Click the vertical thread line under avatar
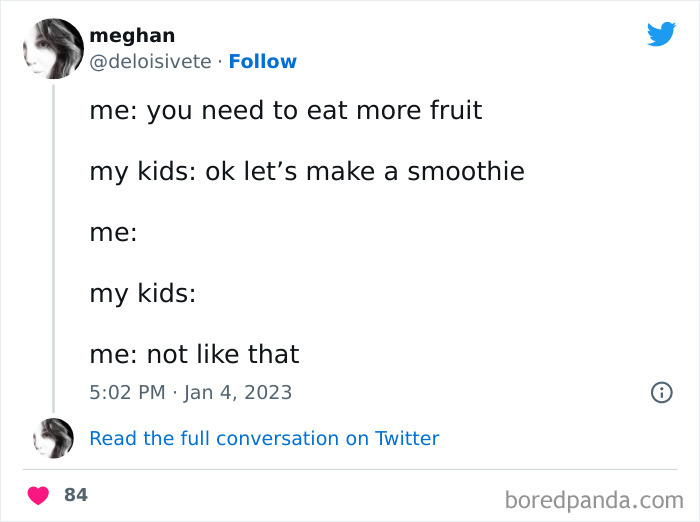 coord(52,250)
